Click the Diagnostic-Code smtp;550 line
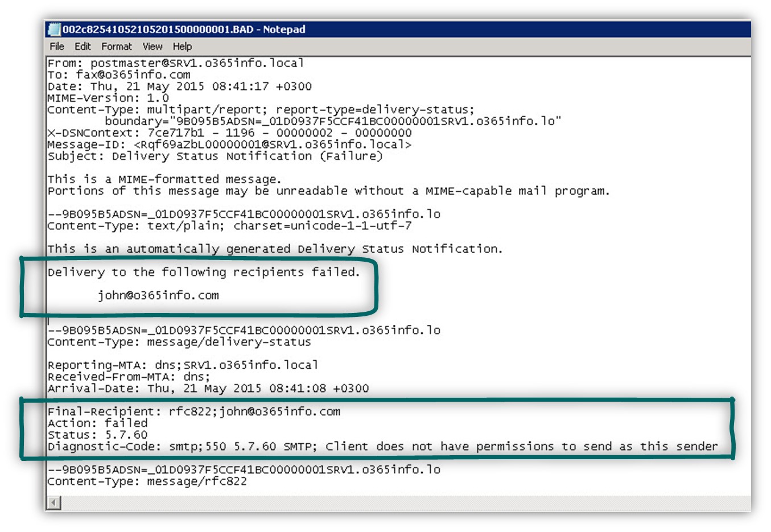 click(x=382, y=447)
